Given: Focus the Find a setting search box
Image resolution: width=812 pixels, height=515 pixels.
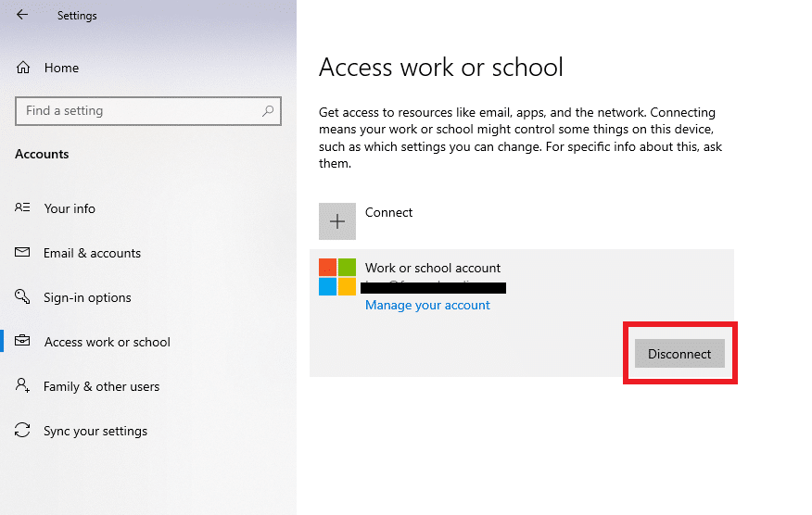Looking at the screenshot, I should click(x=148, y=111).
